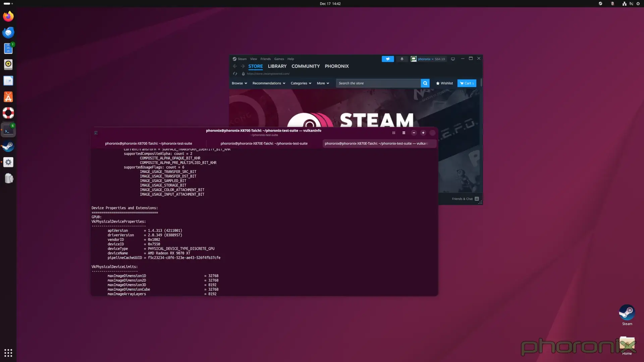Click the Steam store search magnifier button
Viewport: 644px width, 362px height.
(x=425, y=83)
